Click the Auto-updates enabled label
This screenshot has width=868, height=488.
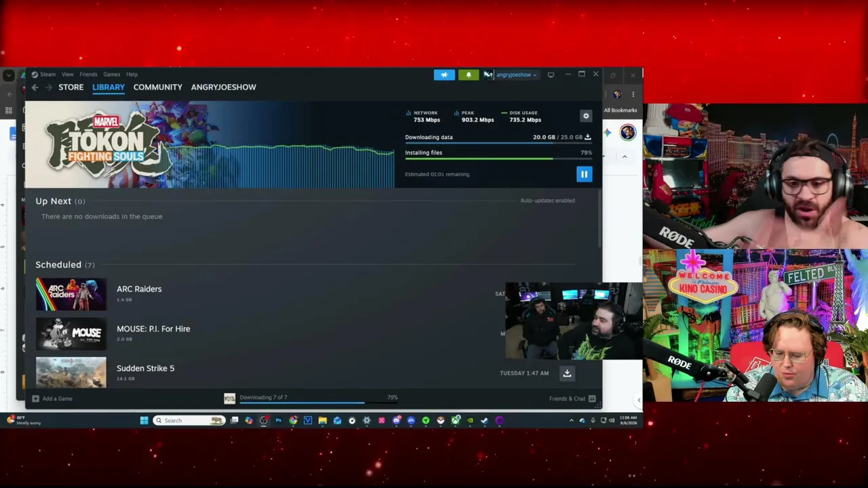coord(547,201)
